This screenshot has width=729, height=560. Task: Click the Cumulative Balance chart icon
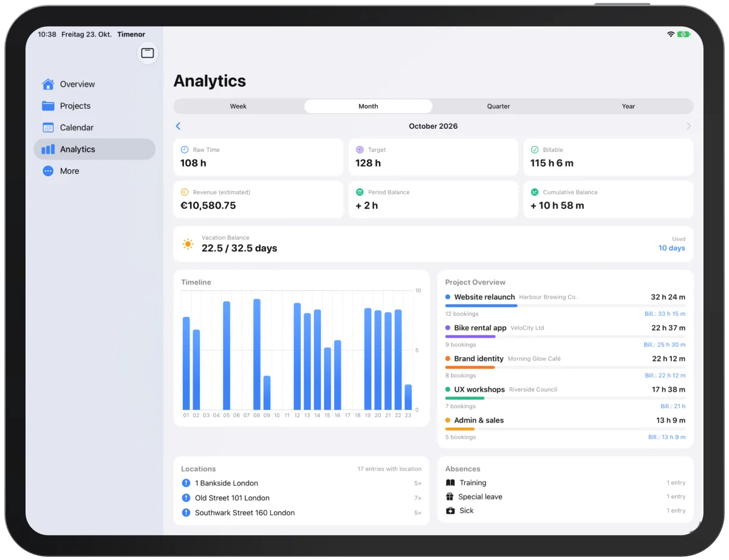(x=535, y=192)
